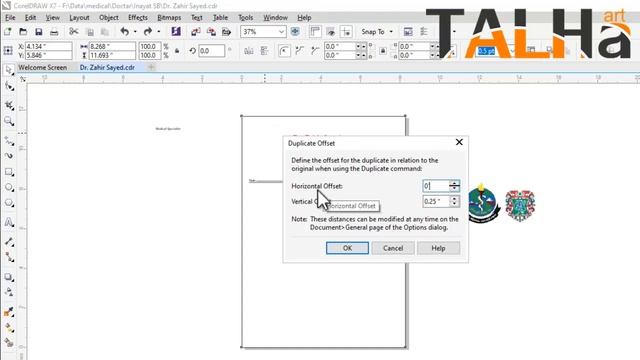Screen dimensions: 640x360
Task: Select the Text tool
Action: tap(9, 222)
